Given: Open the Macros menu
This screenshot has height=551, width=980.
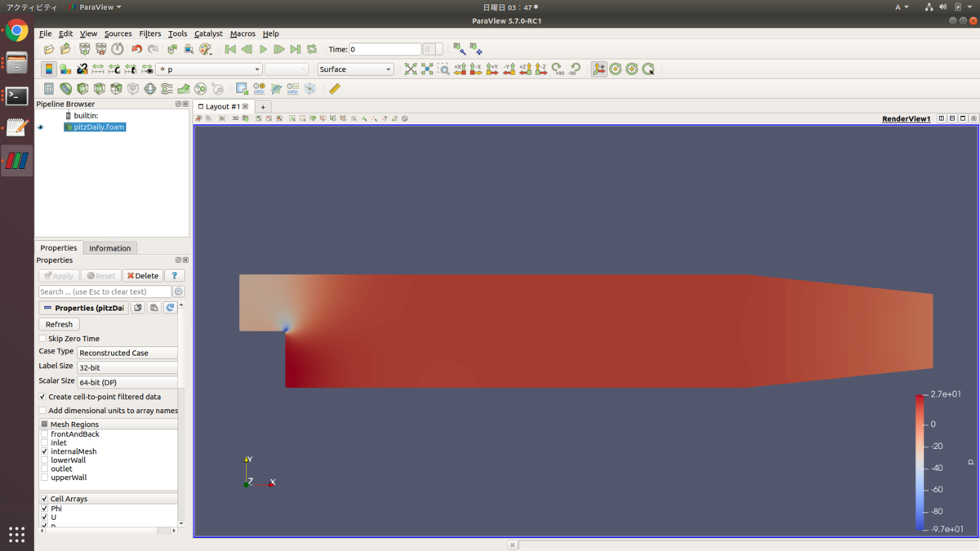Looking at the screenshot, I should [x=243, y=33].
